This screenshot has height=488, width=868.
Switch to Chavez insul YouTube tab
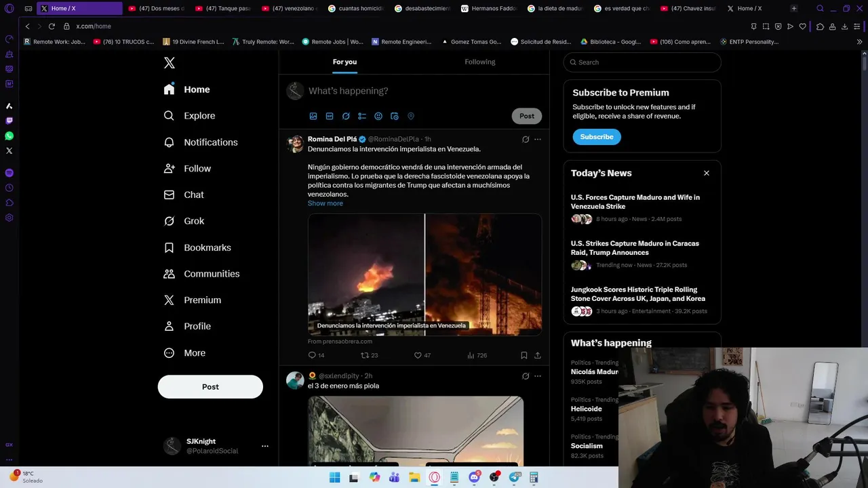click(x=688, y=9)
